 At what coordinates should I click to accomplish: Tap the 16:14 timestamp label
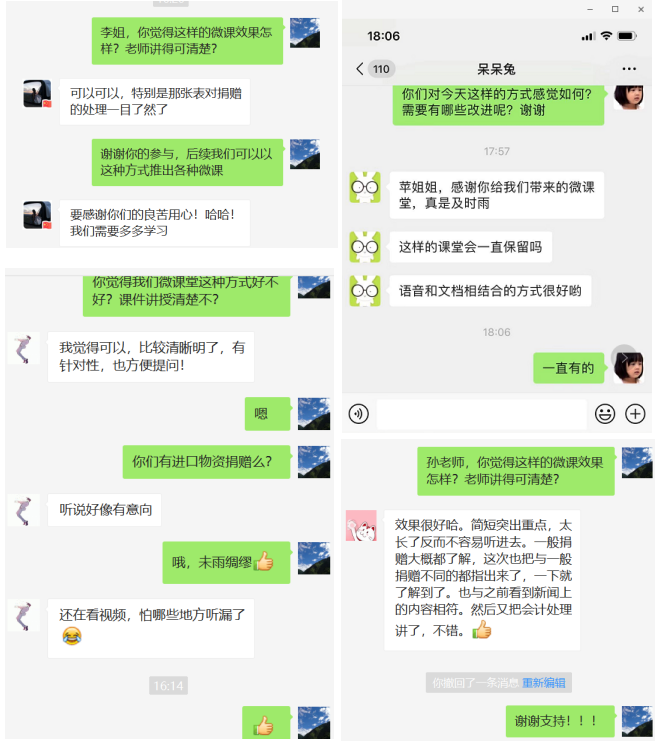click(x=168, y=686)
